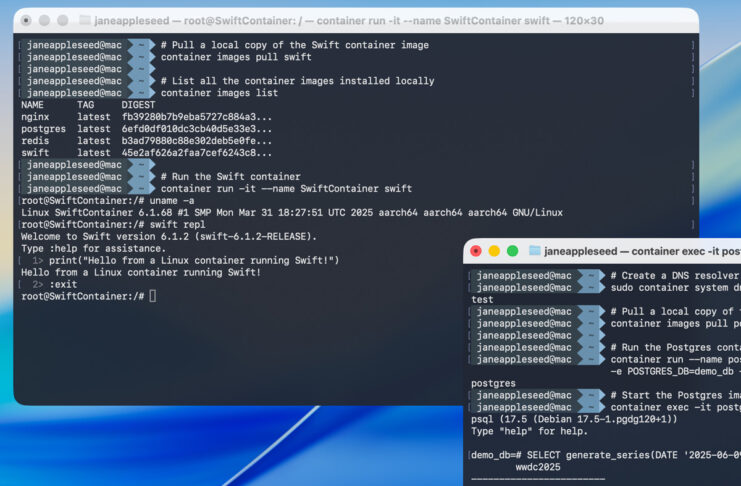Click the 'Hello from a Linux container running Swift!' output

(x=141, y=272)
